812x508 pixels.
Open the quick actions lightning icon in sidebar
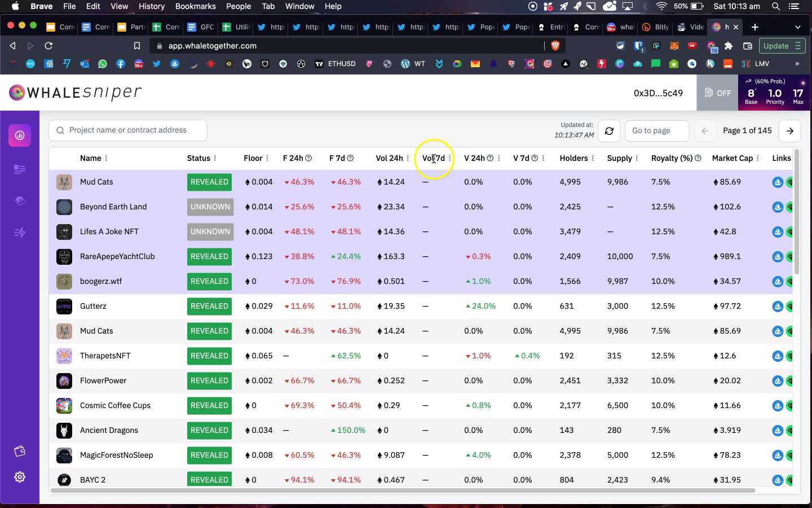[x=20, y=233]
